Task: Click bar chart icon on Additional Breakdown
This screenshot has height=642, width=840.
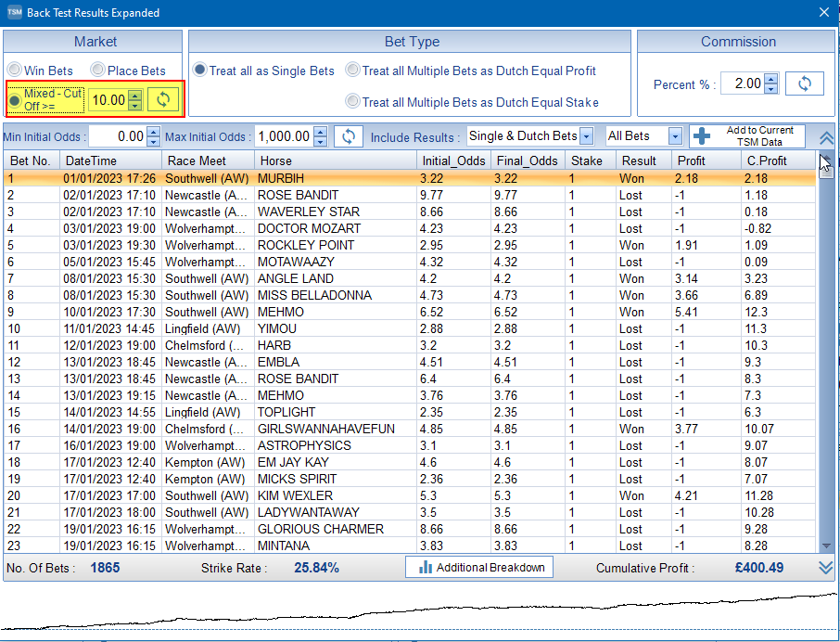Action: click(x=426, y=567)
